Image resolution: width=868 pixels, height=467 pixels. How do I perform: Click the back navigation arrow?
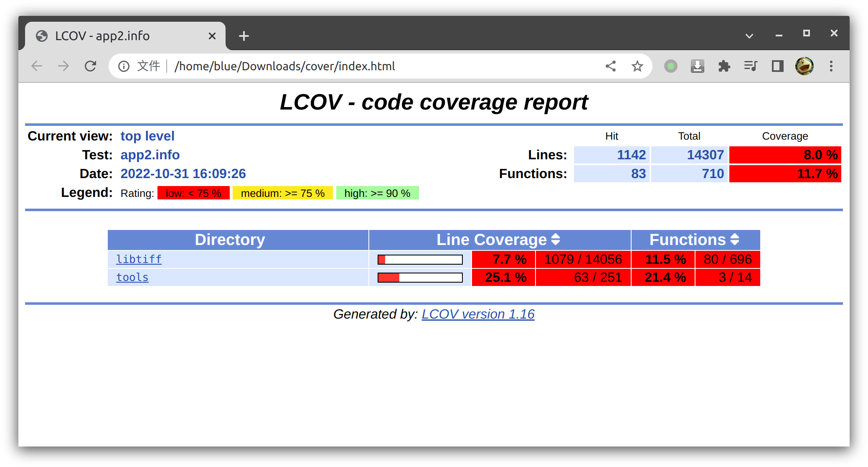coord(36,66)
